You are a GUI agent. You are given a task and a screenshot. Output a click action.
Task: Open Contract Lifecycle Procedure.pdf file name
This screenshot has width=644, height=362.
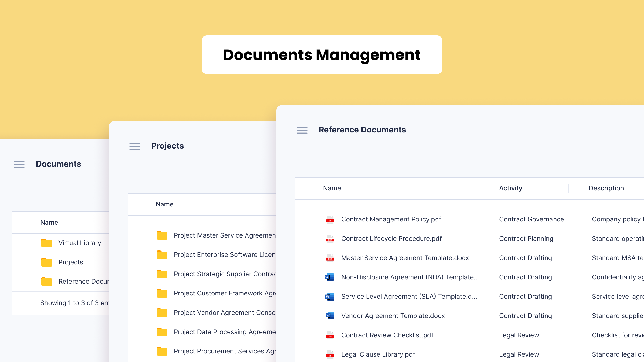pos(391,239)
